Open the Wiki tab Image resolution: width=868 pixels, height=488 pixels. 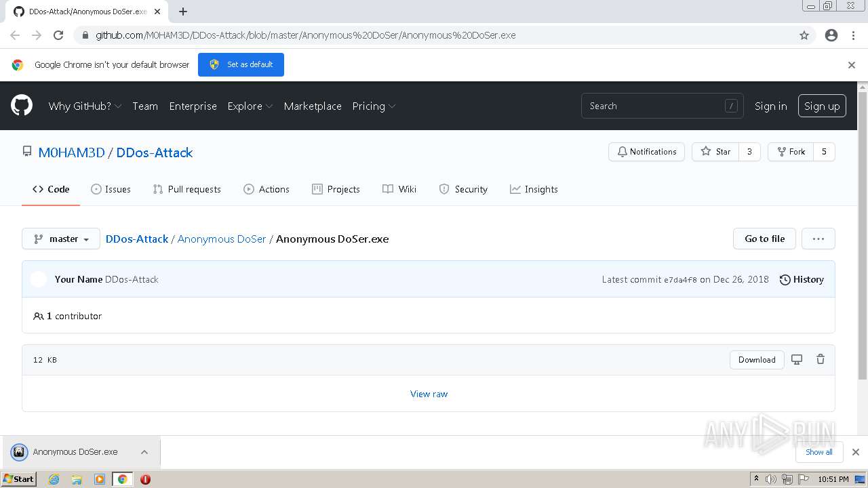399,189
